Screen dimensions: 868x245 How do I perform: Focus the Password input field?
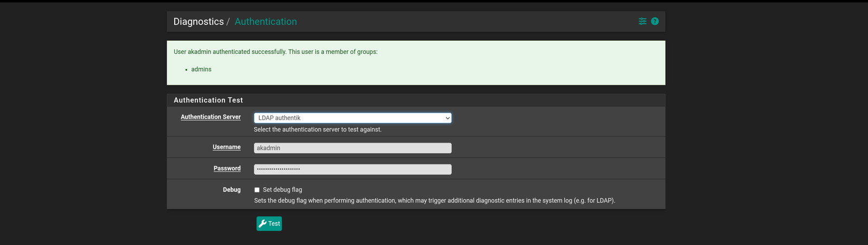(x=353, y=169)
